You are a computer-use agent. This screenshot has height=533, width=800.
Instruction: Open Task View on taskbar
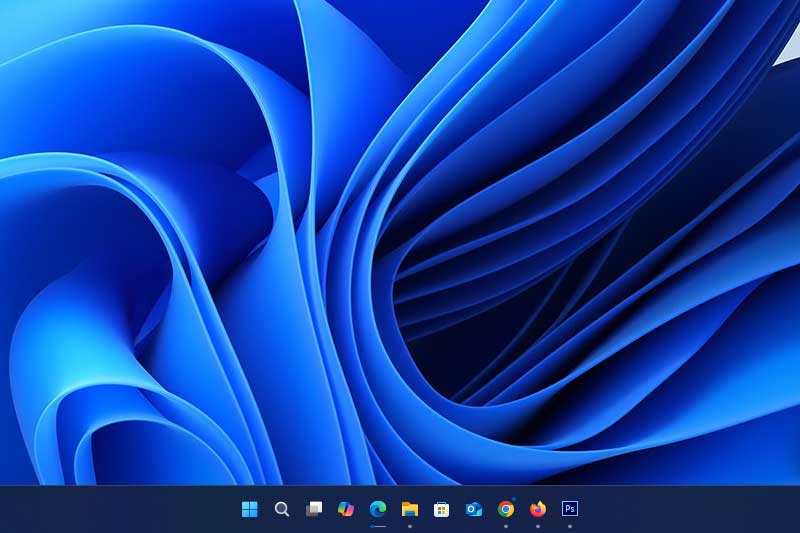[x=314, y=509]
